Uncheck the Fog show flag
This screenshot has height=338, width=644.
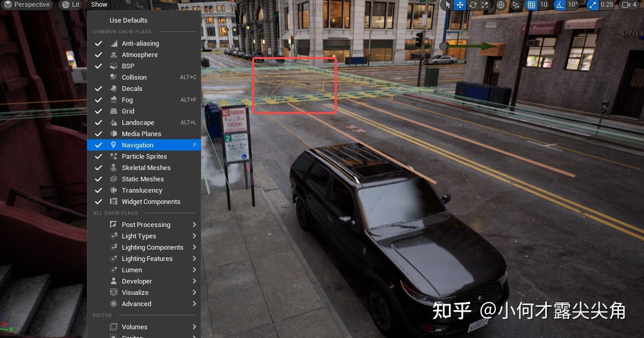click(x=127, y=100)
